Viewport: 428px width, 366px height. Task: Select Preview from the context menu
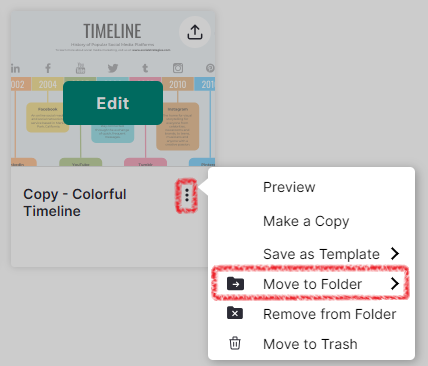point(289,187)
